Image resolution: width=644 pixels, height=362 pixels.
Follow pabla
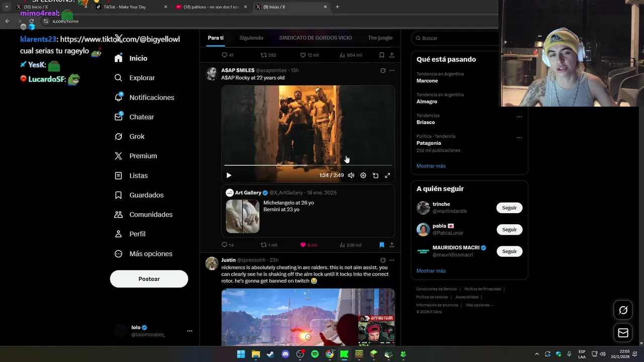point(509,229)
